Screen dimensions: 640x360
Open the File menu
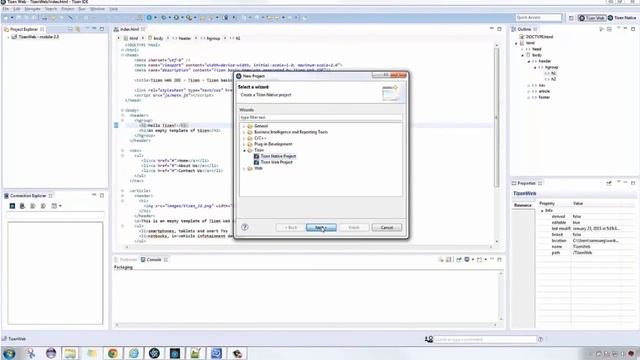[6, 9]
